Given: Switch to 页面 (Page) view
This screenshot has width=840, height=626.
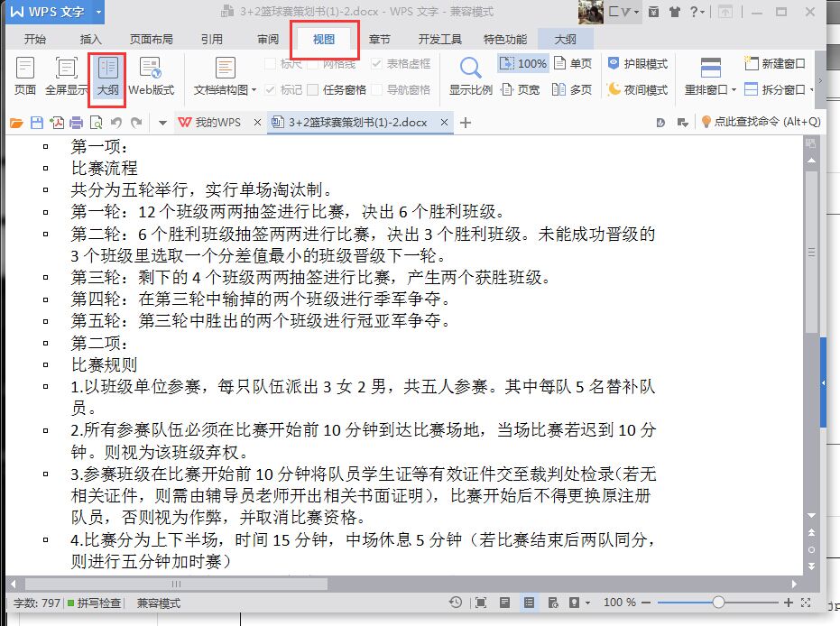Looking at the screenshot, I should (25, 77).
